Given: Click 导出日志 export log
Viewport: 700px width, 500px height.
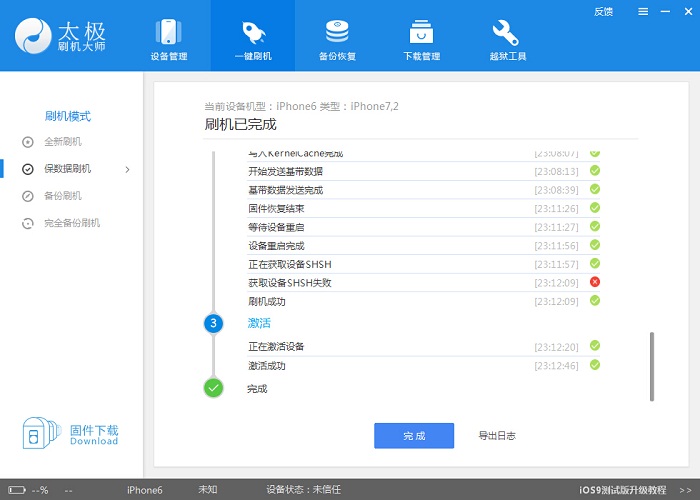Looking at the screenshot, I should tap(497, 436).
